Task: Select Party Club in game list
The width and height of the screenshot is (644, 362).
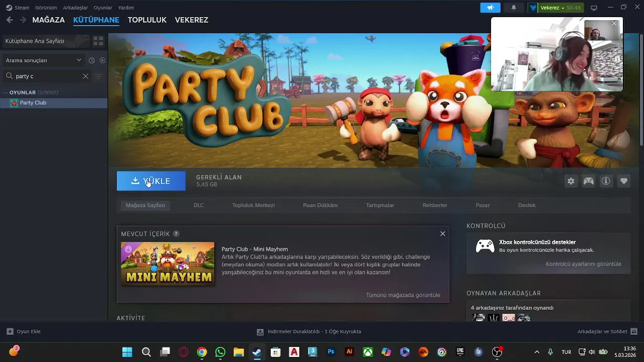Action: [54, 103]
